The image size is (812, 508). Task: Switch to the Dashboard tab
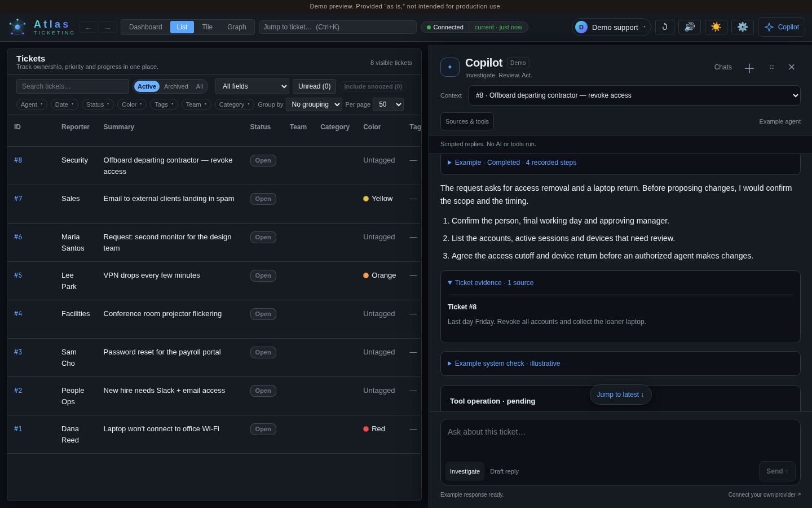tap(145, 27)
